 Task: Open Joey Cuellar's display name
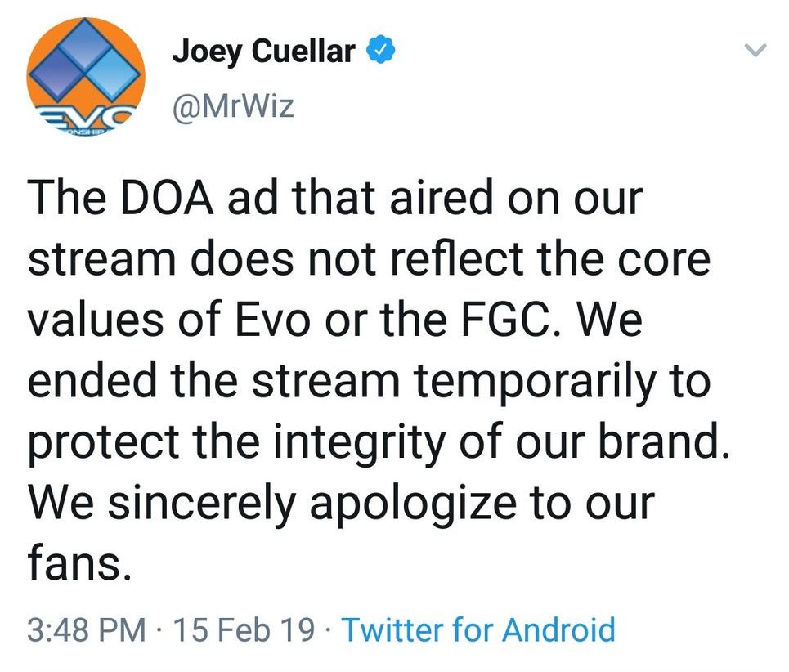[263, 52]
